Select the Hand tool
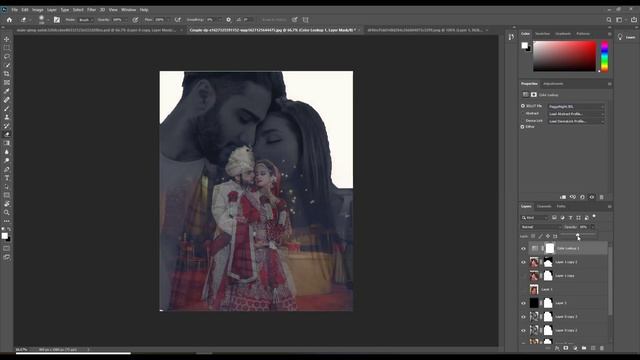Viewport: 640px width, 360px height. point(7,204)
